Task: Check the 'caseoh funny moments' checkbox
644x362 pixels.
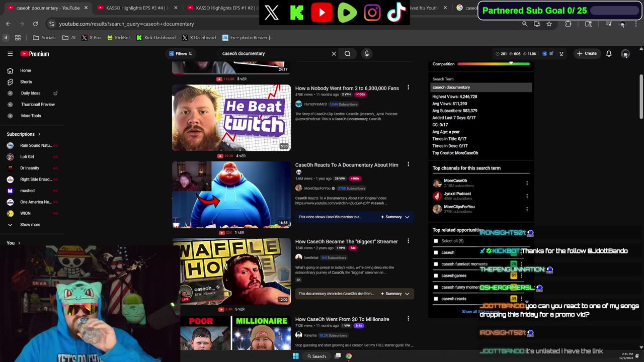Action: pos(436,287)
